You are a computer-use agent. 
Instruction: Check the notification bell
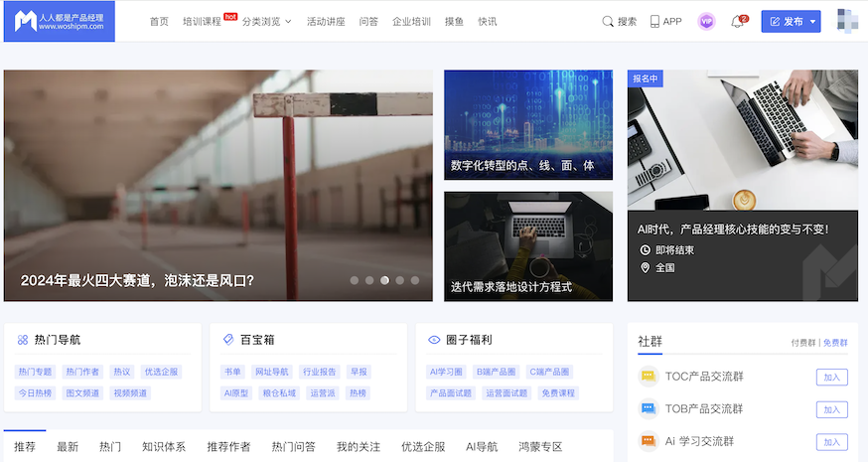737,22
